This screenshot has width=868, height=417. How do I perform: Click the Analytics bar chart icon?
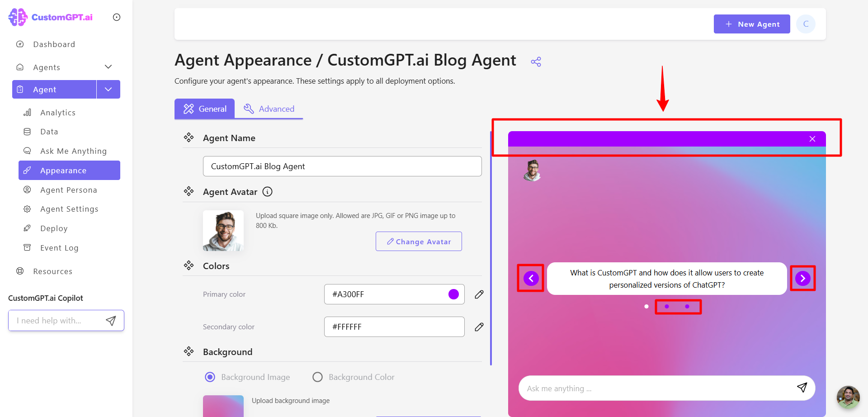[x=27, y=113]
